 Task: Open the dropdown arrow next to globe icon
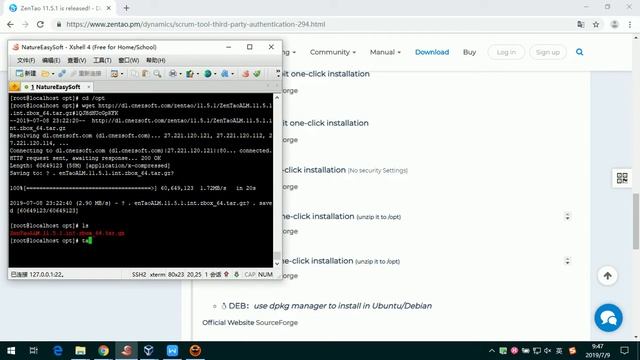coord(215,74)
